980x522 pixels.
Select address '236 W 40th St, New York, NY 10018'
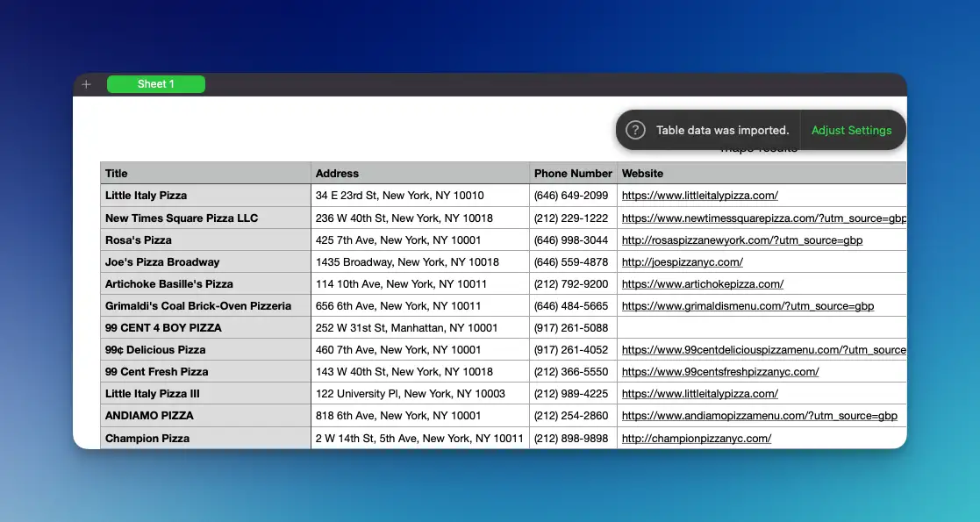point(420,218)
